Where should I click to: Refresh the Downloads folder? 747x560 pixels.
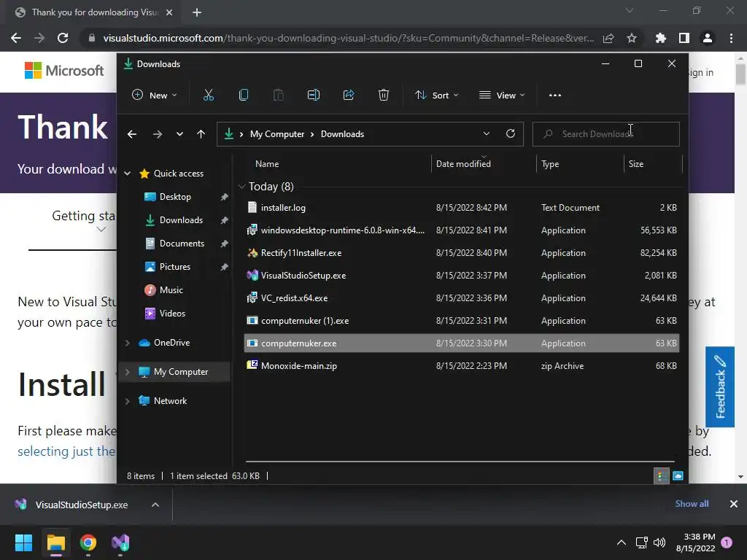coord(511,134)
